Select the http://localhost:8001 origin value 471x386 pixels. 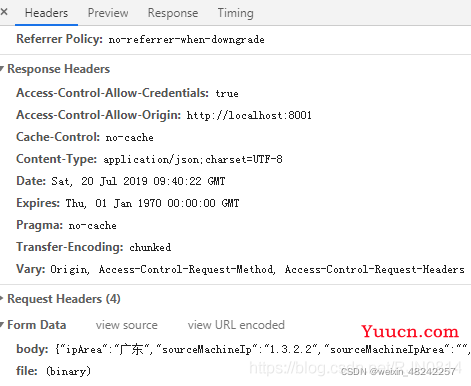click(x=249, y=115)
